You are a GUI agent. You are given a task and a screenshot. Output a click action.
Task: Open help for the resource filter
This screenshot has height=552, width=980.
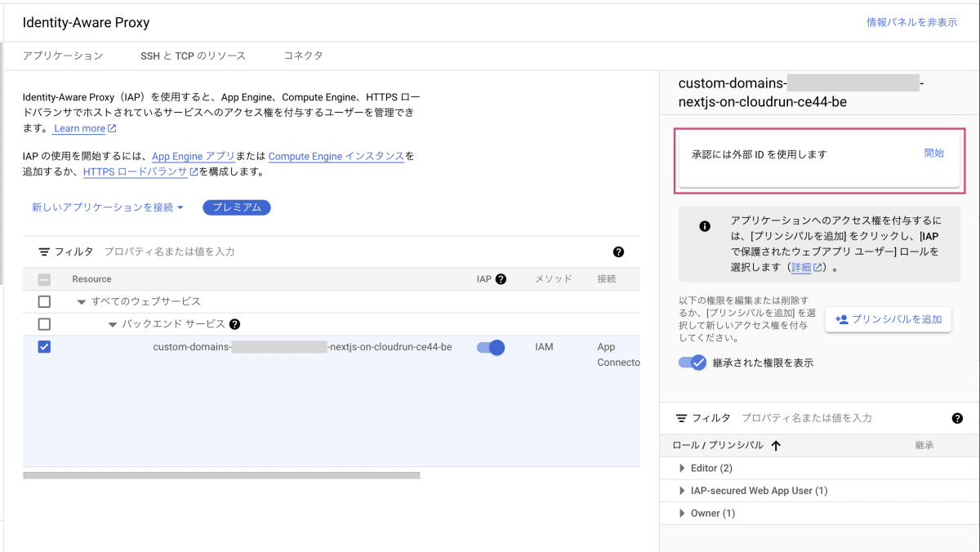coord(618,252)
